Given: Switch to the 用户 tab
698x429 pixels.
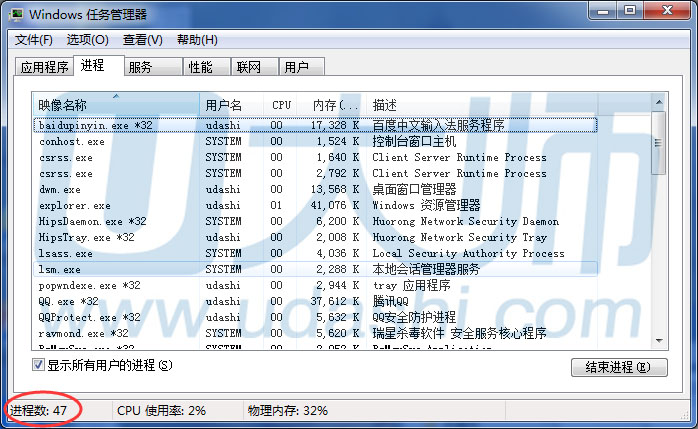Looking at the screenshot, I should 296,67.
